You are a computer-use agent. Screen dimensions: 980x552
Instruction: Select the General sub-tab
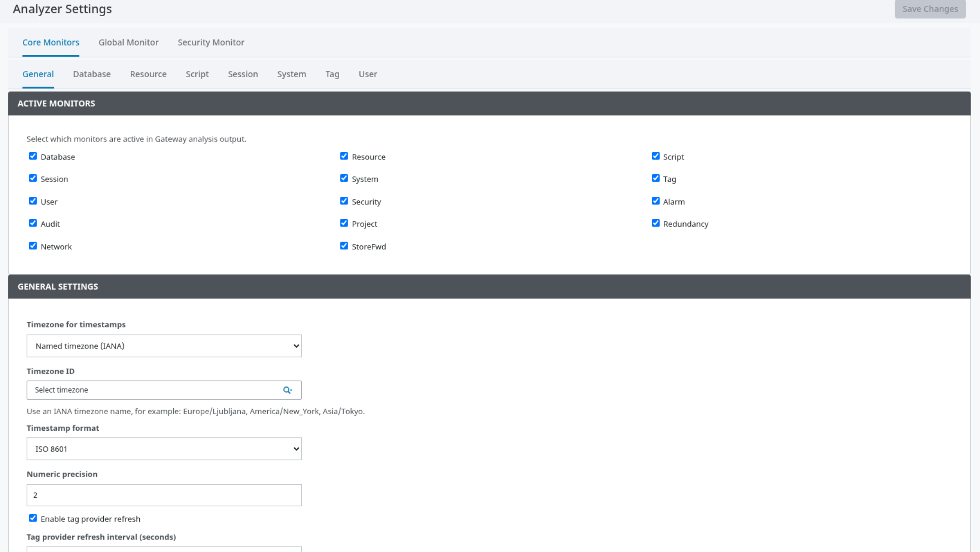(38, 74)
